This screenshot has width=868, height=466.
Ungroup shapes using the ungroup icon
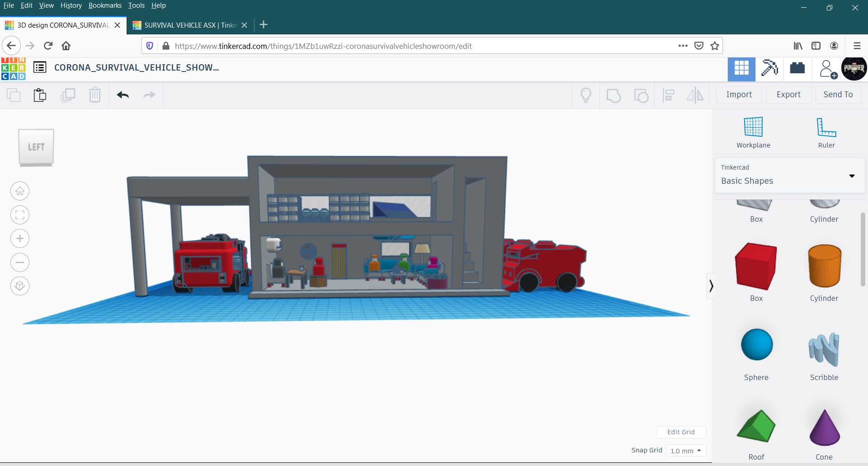642,95
